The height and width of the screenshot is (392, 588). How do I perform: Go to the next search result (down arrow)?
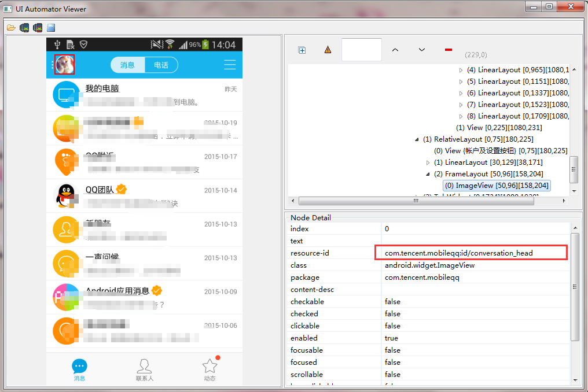pos(422,50)
